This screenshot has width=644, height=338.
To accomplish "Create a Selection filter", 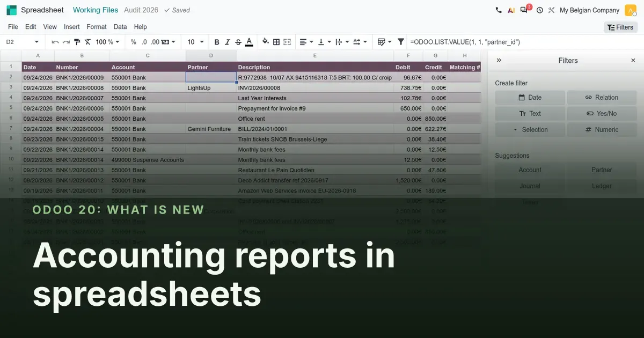I will (530, 130).
